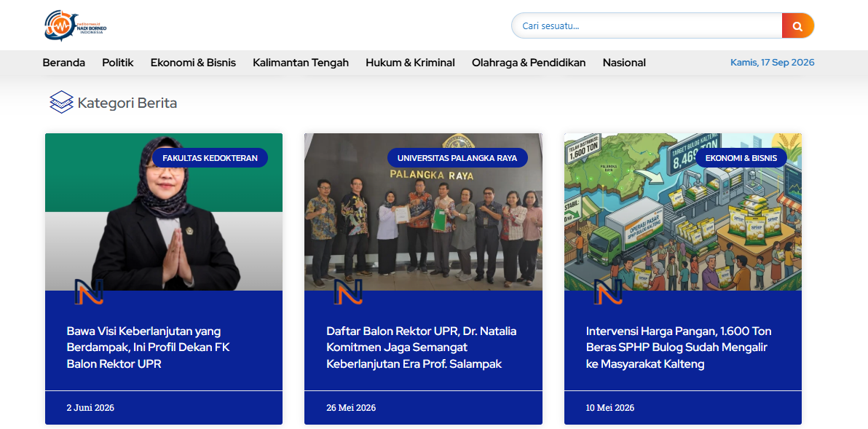Click the Kategori Berita heading text
The image size is (868, 429).
(x=127, y=103)
